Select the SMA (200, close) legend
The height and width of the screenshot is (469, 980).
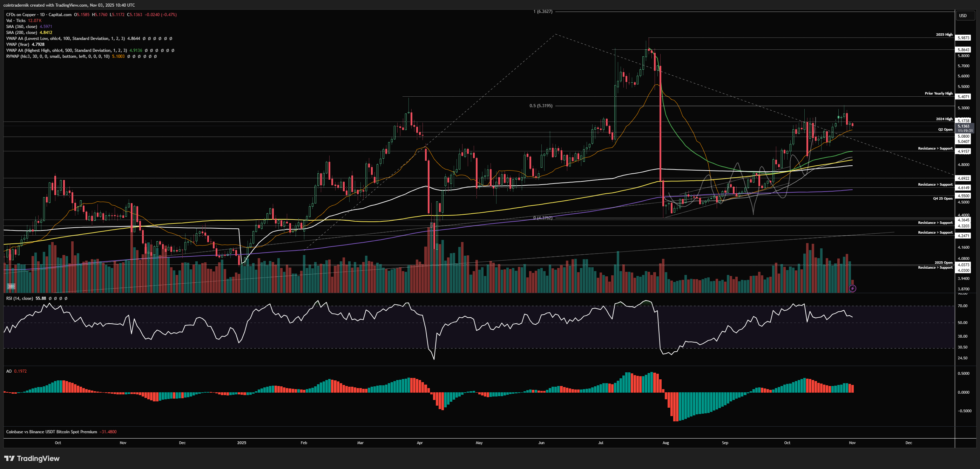(21, 32)
